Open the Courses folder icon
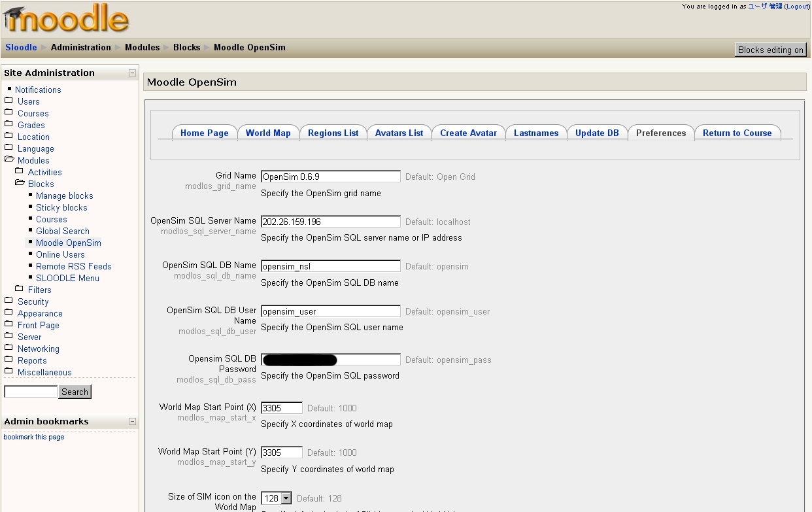Screen dimensions: 812x512 [x=8, y=112]
